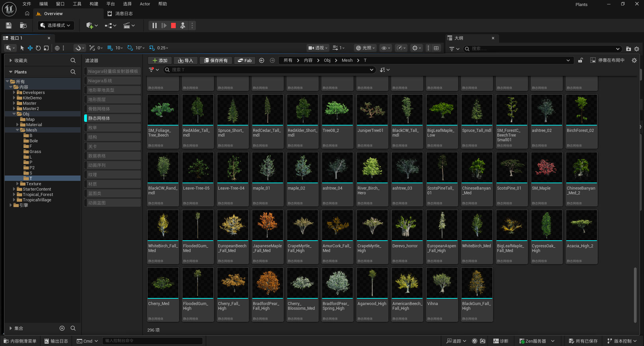Advance a single frame of play
This screenshot has height=346, width=644.
click(x=164, y=26)
